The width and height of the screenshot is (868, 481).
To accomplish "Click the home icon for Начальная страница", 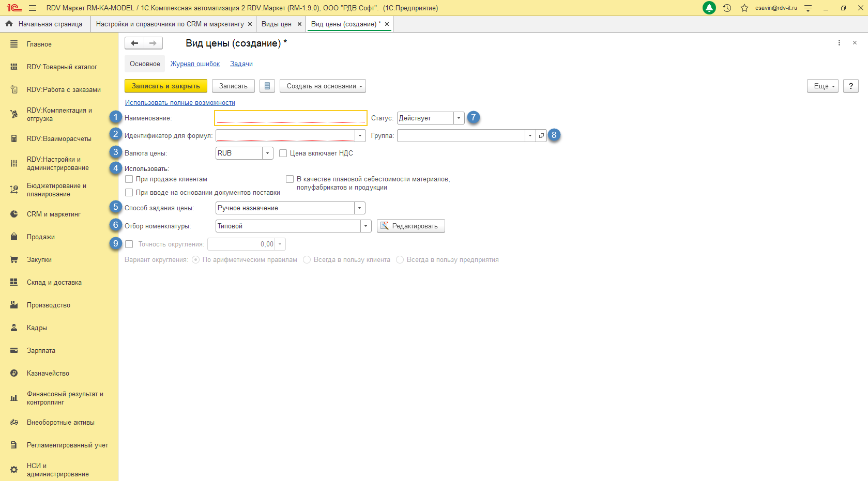I will [9, 24].
